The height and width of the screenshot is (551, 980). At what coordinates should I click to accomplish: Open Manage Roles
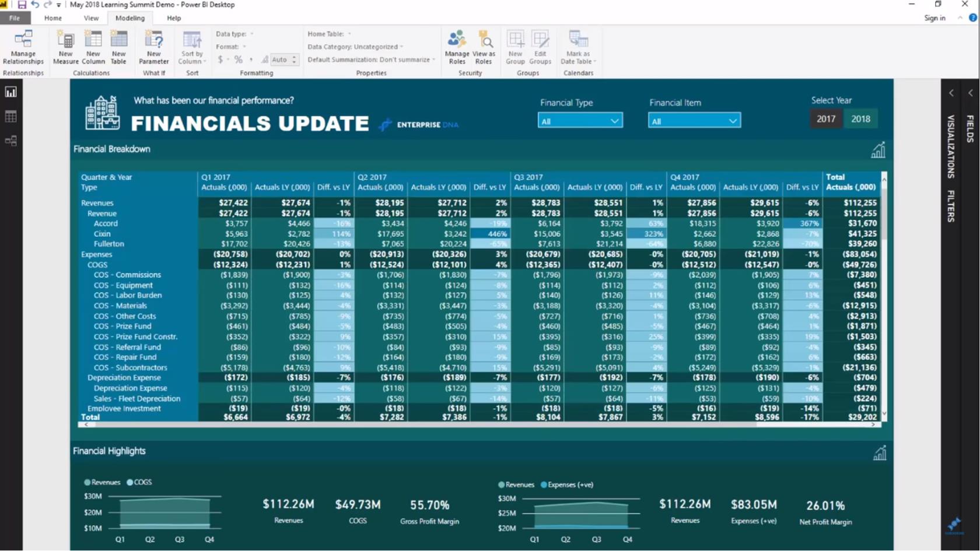pos(457,47)
